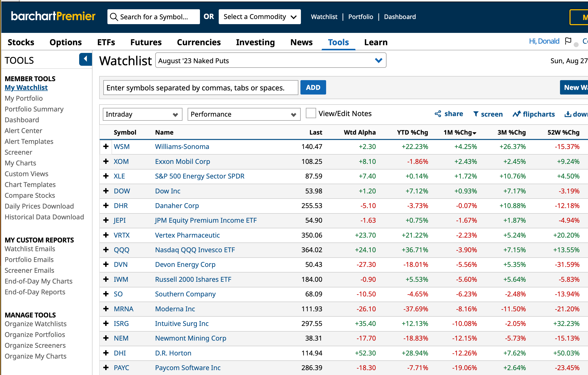Open the Performance view dropdown

[x=244, y=114]
